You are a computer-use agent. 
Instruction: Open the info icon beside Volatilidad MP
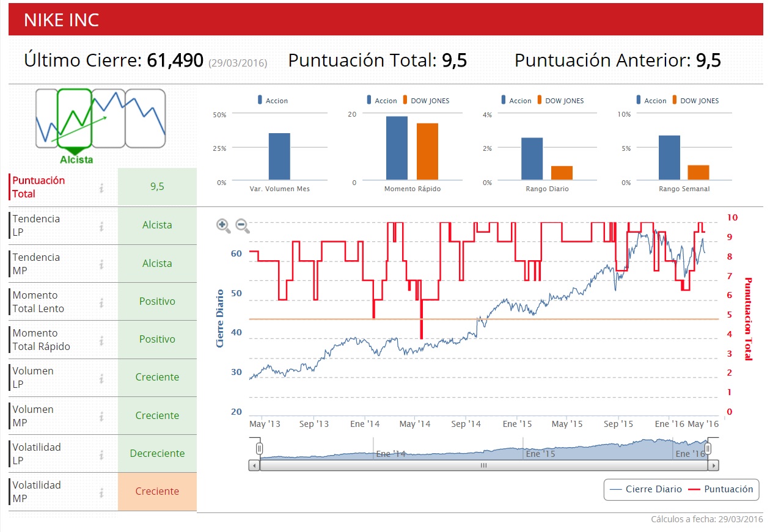pos(101,492)
